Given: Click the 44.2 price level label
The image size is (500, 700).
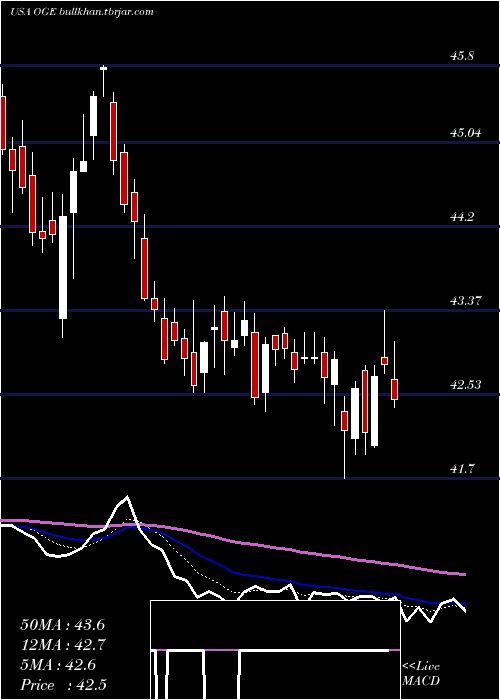Looking at the screenshot, I should [462, 217].
